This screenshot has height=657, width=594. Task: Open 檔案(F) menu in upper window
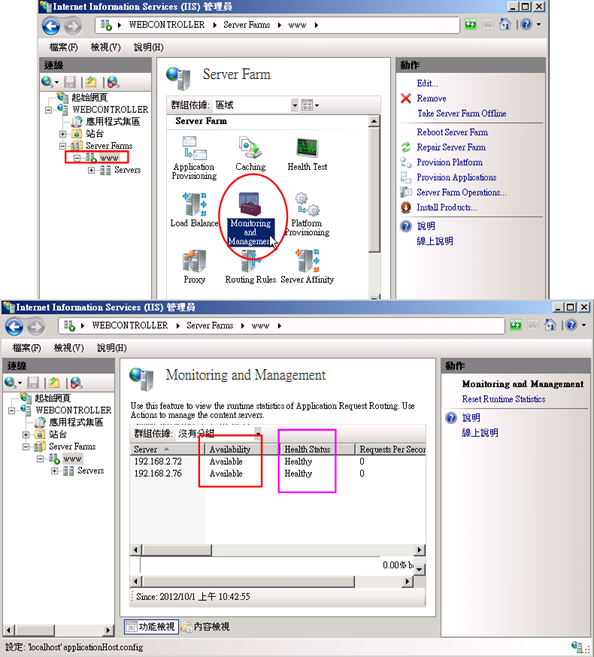click(64, 47)
